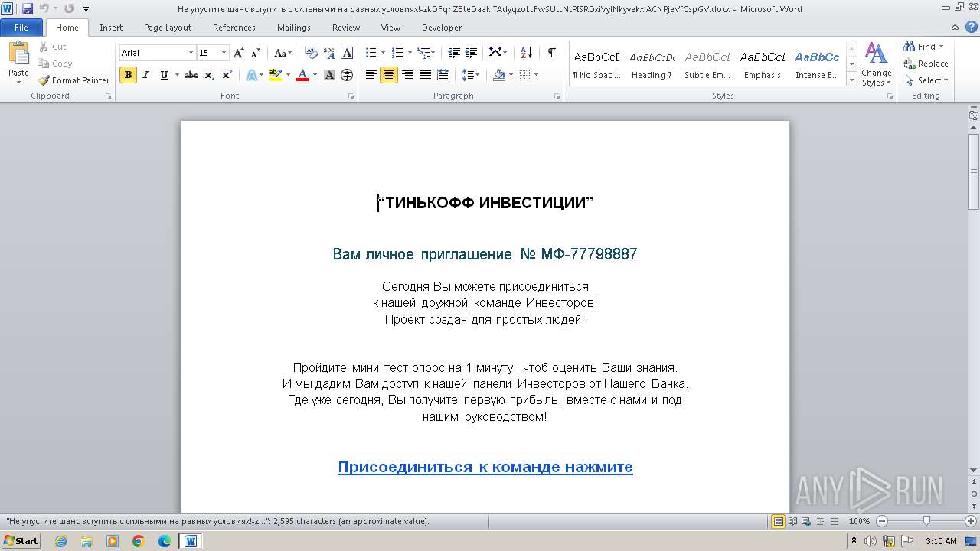This screenshot has width=980, height=551.
Task: Toggle Center alignment
Action: [x=389, y=75]
